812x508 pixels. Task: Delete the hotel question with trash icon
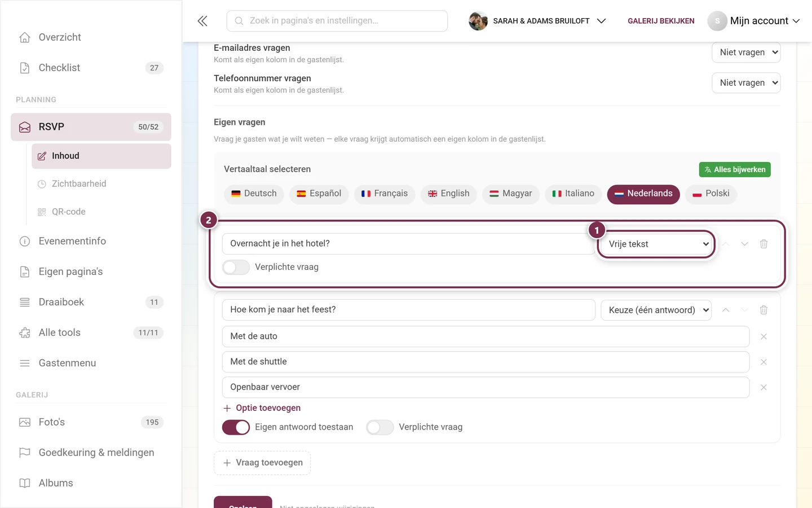[764, 244]
